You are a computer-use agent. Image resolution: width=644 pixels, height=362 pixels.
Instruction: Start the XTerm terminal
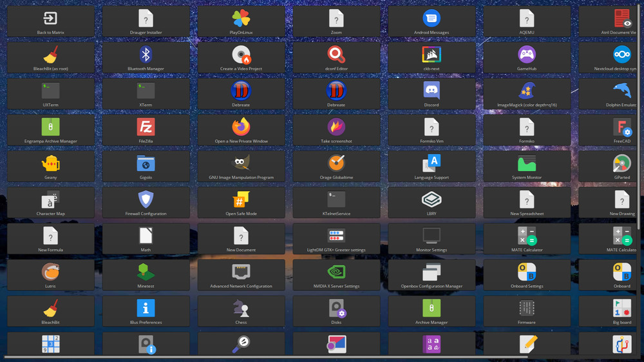coord(146,93)
